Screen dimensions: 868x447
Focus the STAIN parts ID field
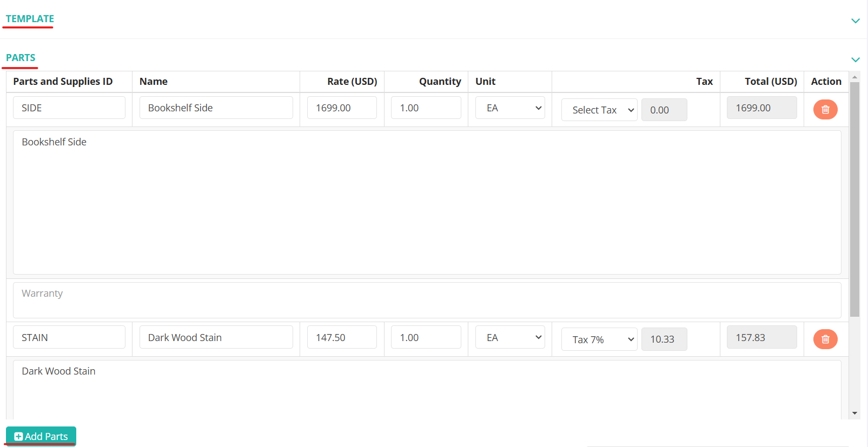click(x=69, y=337)
